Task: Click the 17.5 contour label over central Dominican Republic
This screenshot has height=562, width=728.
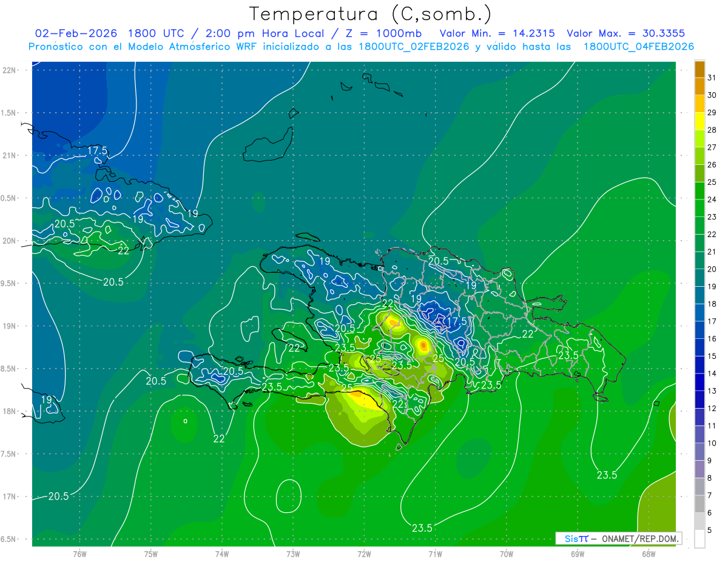Action: click(x=456, y=321)
